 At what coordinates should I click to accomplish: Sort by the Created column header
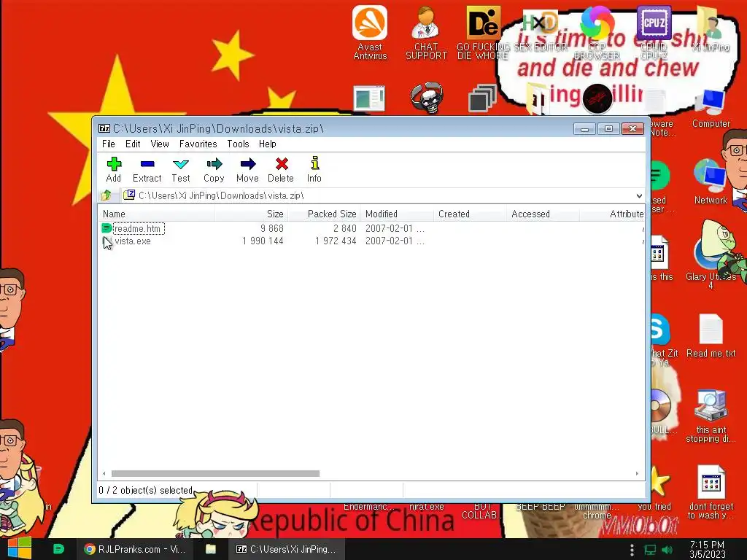[470, 214]
